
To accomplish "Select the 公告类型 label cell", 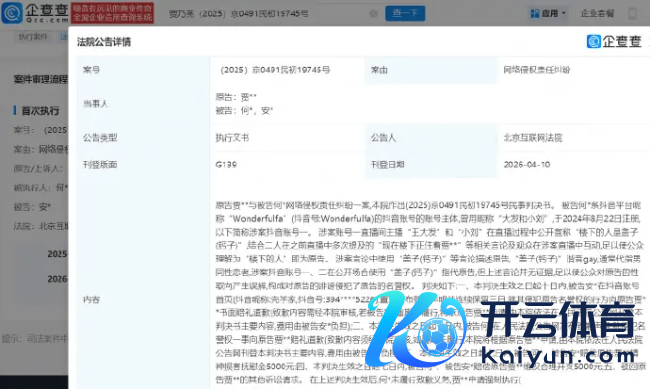I will coord(100,138).
